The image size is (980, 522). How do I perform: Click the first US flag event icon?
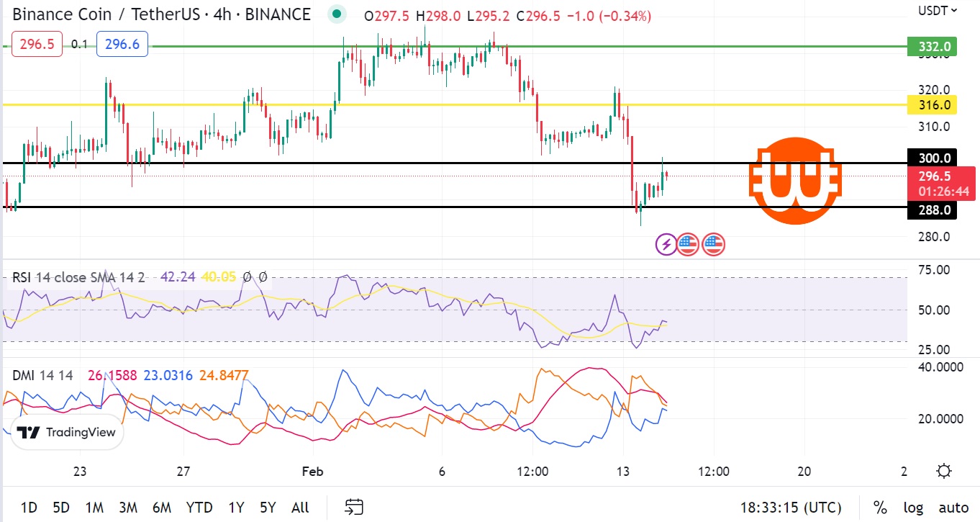pyautogui.click(x=688, y=245)
